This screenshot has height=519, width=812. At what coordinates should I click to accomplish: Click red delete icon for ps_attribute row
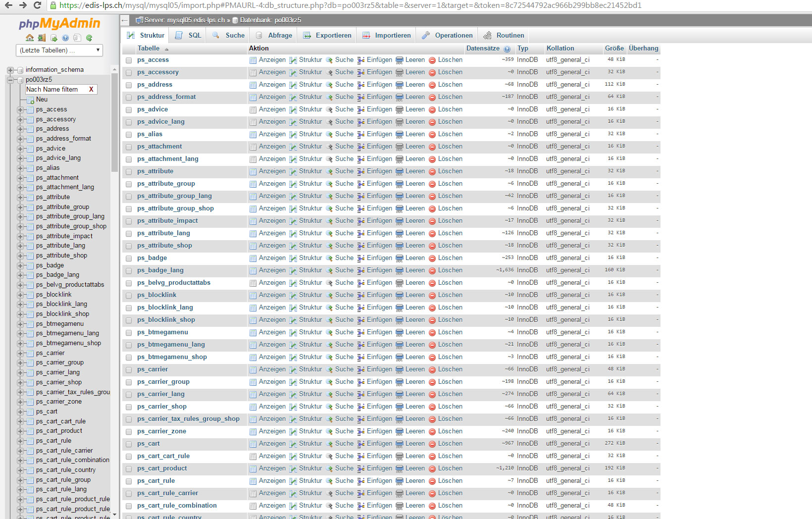[x=432, y=171]
